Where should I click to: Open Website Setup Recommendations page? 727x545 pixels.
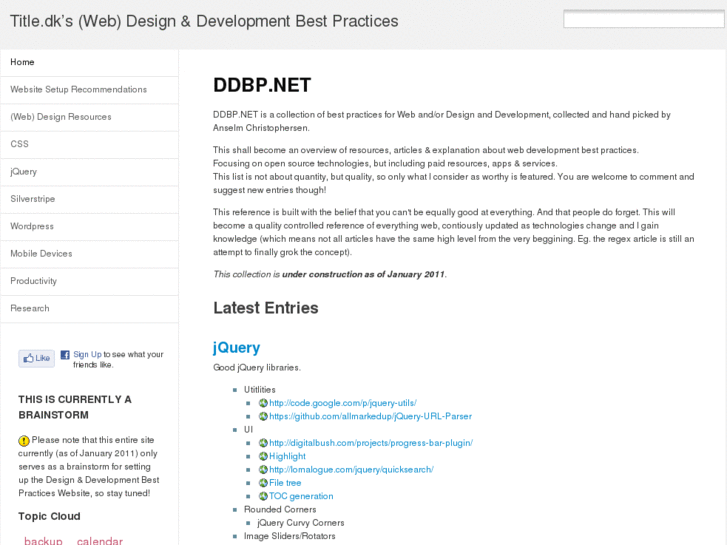(x=89, y=90)
